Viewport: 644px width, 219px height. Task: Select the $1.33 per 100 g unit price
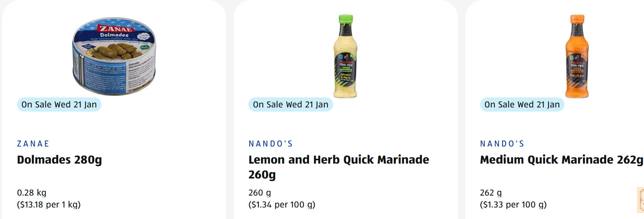513,204
